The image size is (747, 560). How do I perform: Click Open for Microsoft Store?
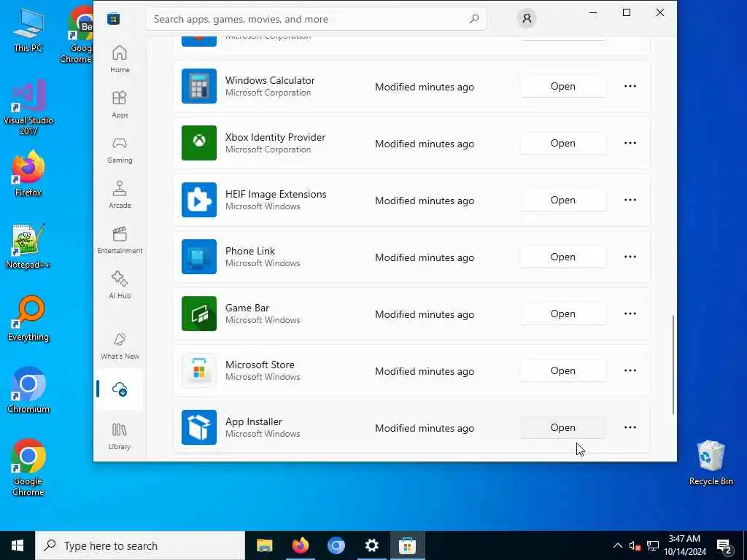pyautogui.click(x=562, y=370)
